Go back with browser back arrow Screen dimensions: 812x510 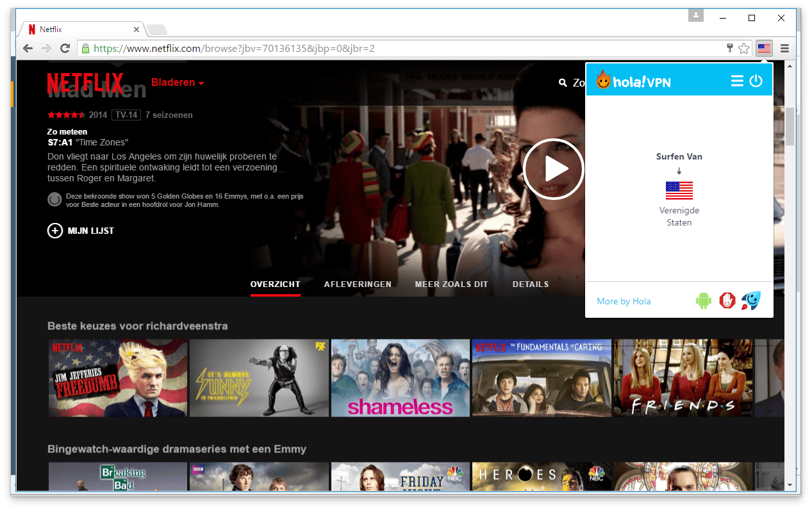(28, 48)
